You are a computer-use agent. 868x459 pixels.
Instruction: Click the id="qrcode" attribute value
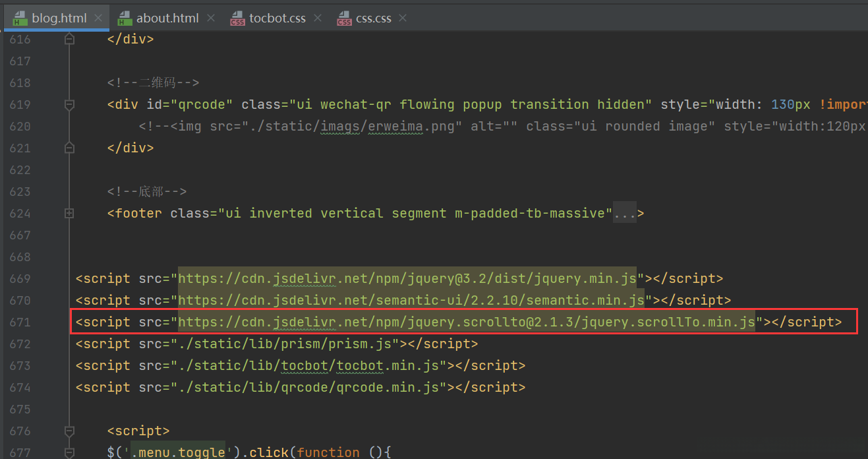click(x=202, y=104)
